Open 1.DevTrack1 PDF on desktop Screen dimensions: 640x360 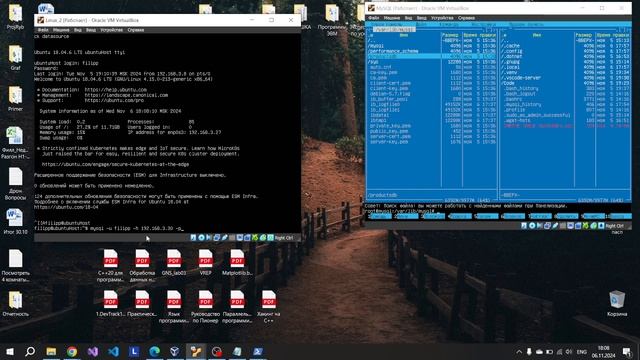(x=110, y=303)
